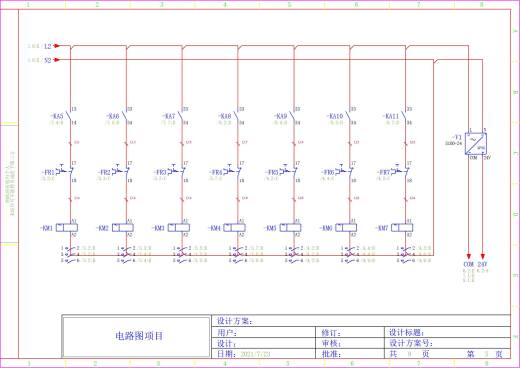Click the '-FR4' label text
The image size is (520, 368).
(x=215, y=172)
